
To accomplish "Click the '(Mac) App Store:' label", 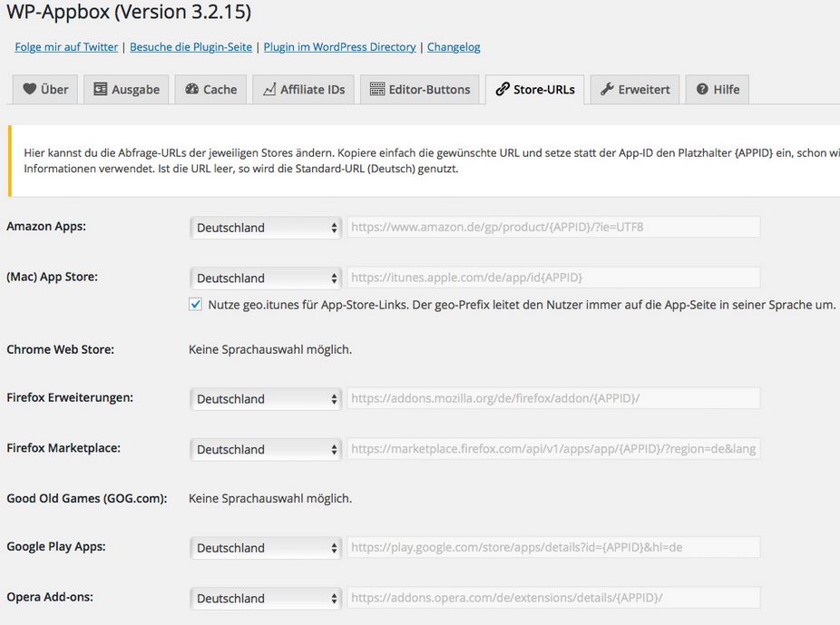I will [x=52, y=277].
